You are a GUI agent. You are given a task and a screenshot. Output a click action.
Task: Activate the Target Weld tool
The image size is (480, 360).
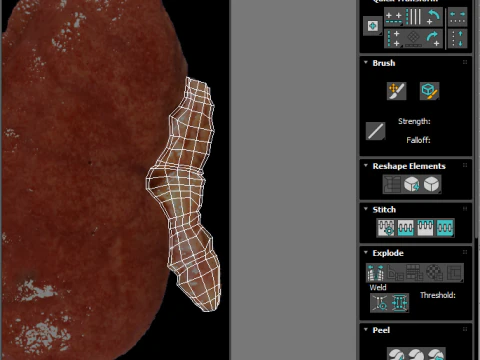click(x=380, y=303)
